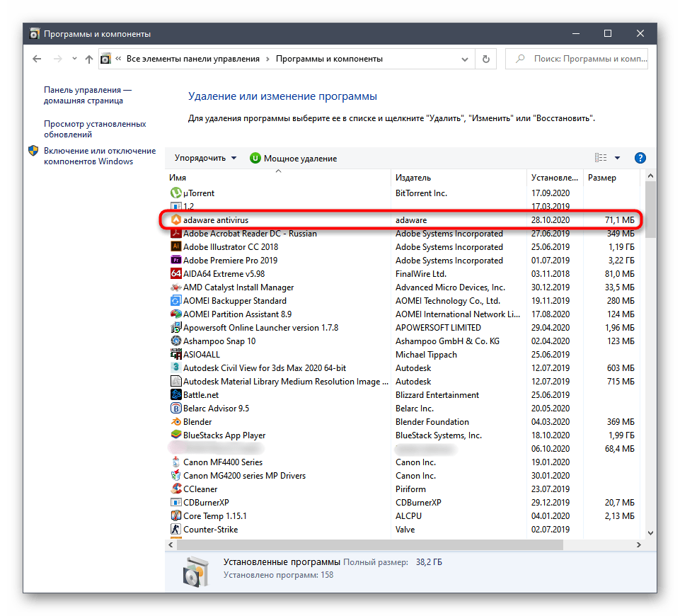
Task: Sort list by Издатель column header
Action: [x=459, y=178]
